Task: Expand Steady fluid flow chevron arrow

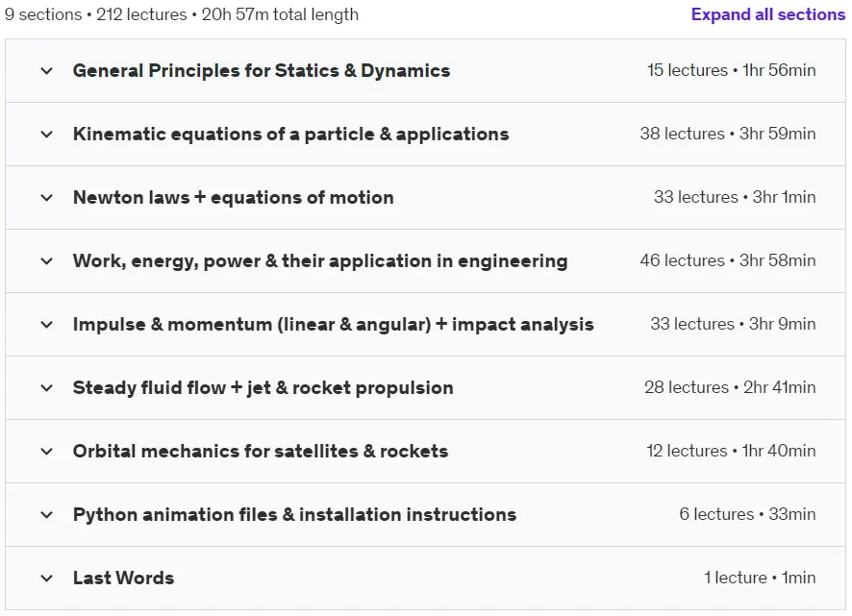Action: 47,388
